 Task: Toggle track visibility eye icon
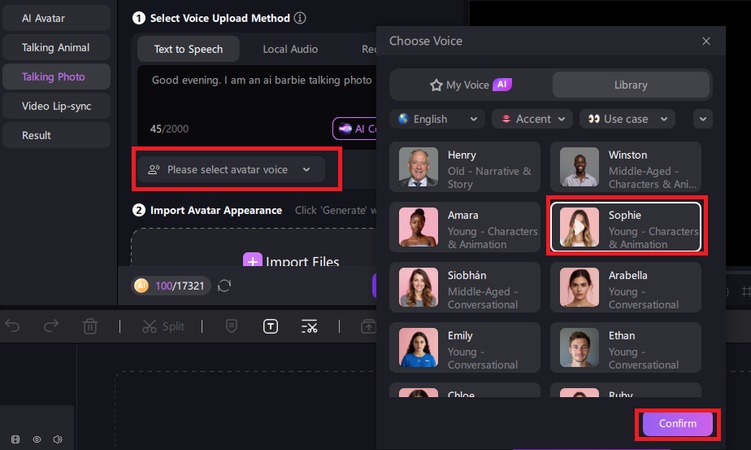click(x=37, y=439)
